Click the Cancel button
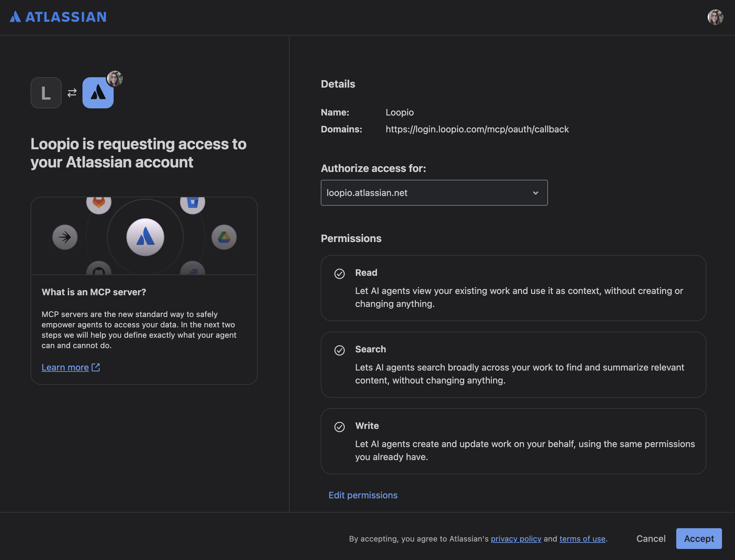735x560 pixels. (x=651, y=539)
